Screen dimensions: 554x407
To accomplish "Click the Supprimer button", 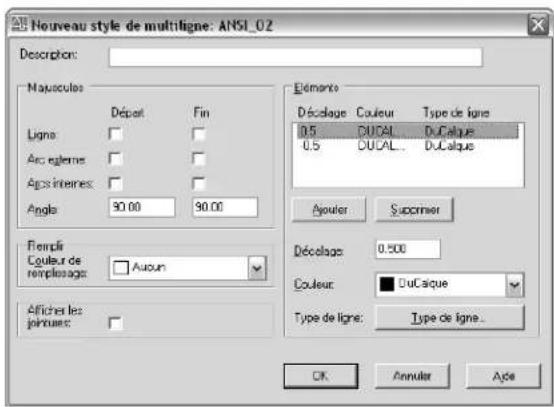I will coord(414,210).
